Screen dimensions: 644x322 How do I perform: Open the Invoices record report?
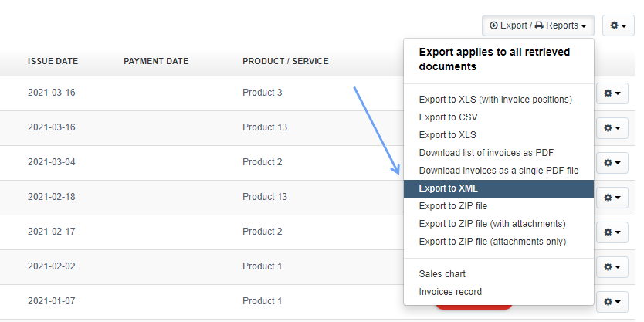[x=450, y=292]
